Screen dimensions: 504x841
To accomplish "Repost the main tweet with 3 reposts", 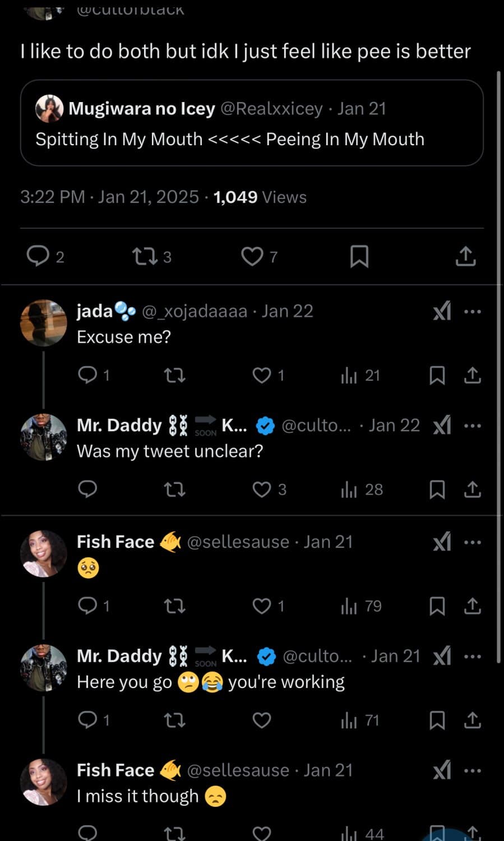I will 144,257.
